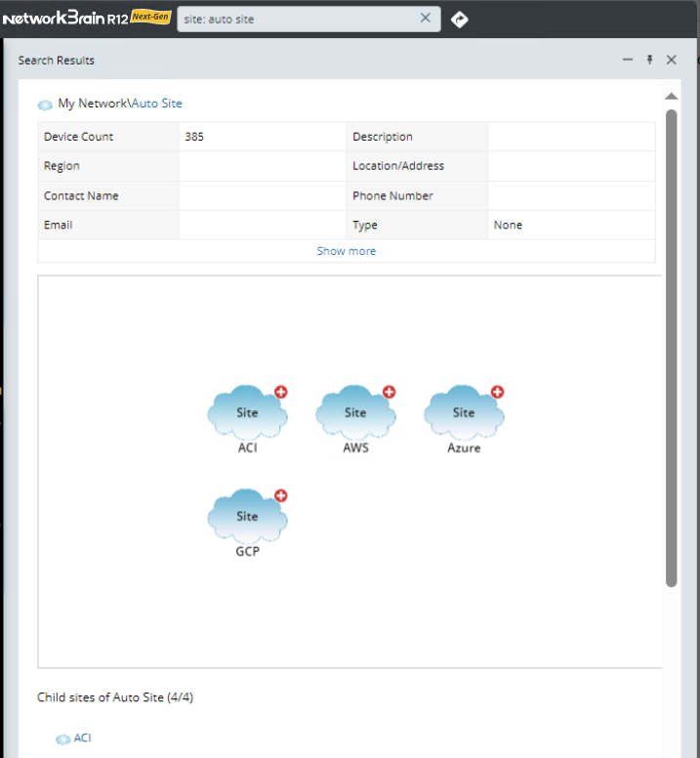Open the ACI child site link
700x758 pixels.
(83, 738)
